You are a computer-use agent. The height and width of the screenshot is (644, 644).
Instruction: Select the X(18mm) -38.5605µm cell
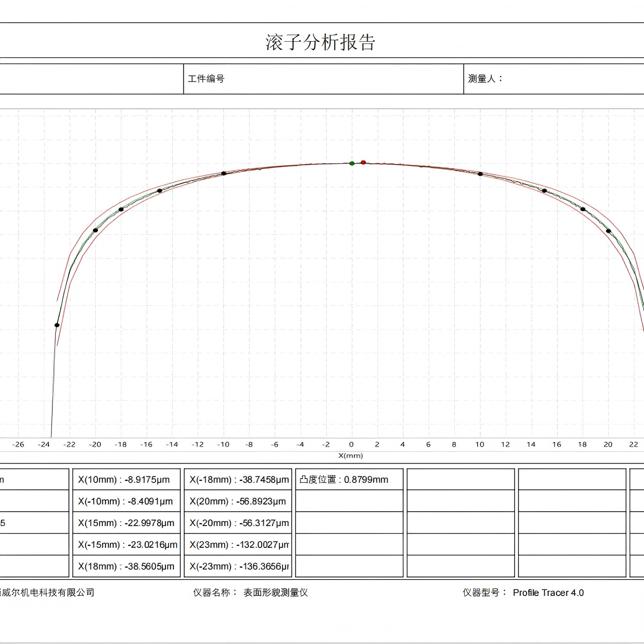click(126, 566)
